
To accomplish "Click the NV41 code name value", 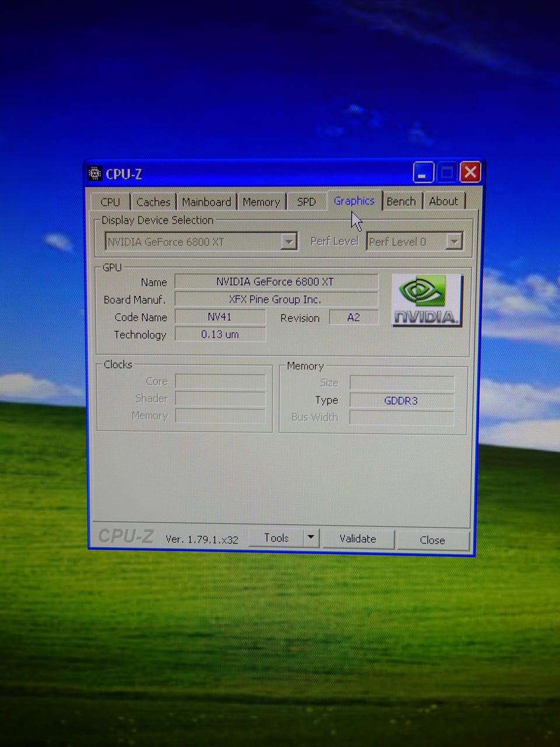I will click(220, 317).
